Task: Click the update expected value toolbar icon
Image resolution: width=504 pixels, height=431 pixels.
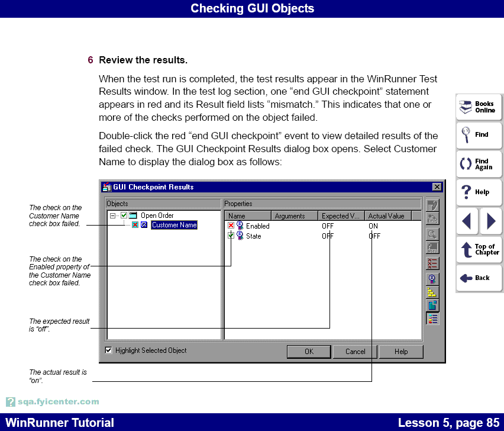Action: tap(432, 218)
